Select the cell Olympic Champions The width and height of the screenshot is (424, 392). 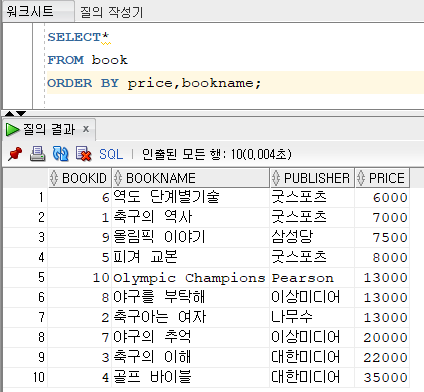point(191,277)
